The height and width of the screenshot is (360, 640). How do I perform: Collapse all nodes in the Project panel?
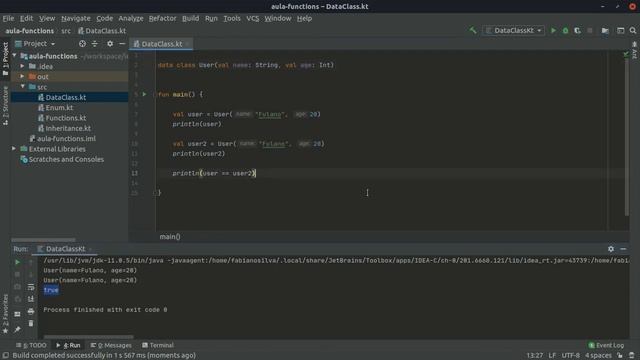click(x=95, y=44)
